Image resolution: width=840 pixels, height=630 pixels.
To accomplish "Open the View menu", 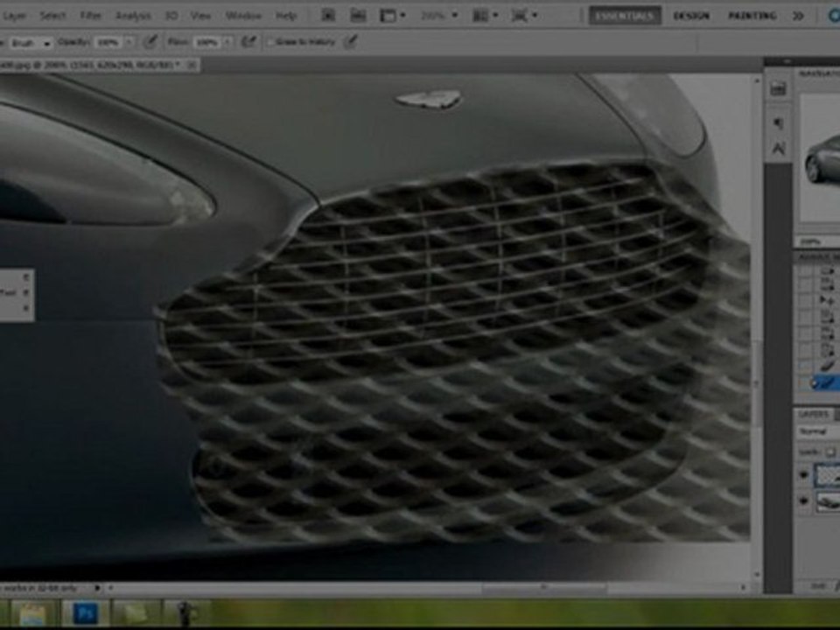I will point(200,16).
